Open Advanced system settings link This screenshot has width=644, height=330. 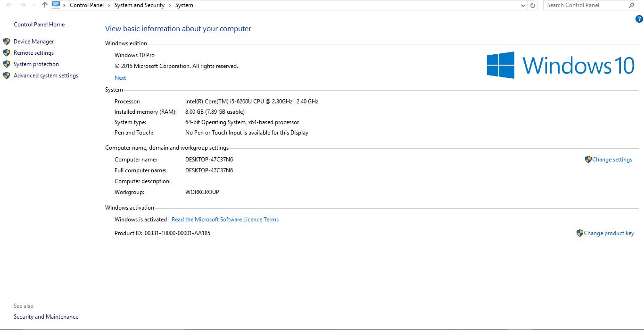tap(46, 76)
